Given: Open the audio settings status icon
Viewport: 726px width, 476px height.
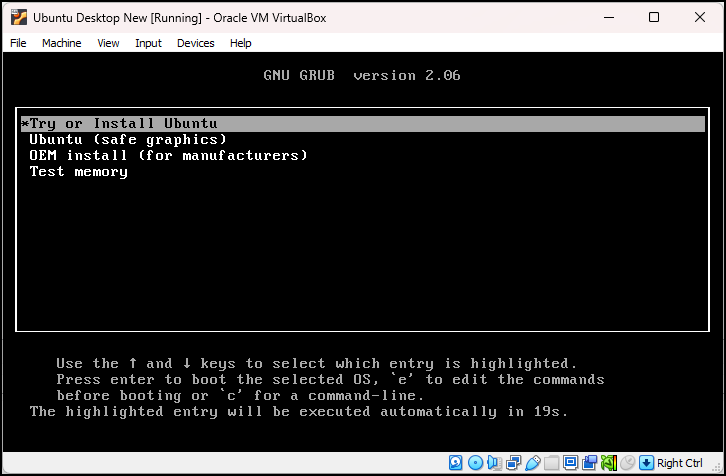Looking at the screenshot, I should (494, 463).
